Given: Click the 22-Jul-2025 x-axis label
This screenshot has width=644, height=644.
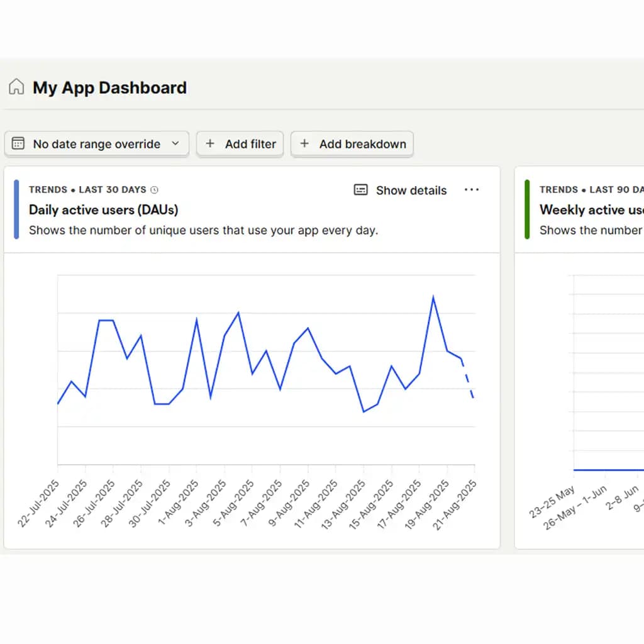Looking at the screenshot, I should (39, 503).
